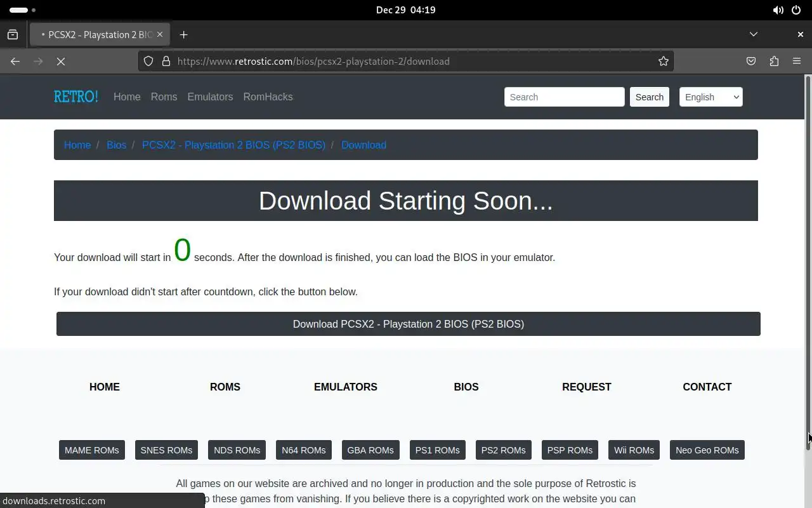
Task: Click the PS2 ROMs button
Action: [504, 450]
